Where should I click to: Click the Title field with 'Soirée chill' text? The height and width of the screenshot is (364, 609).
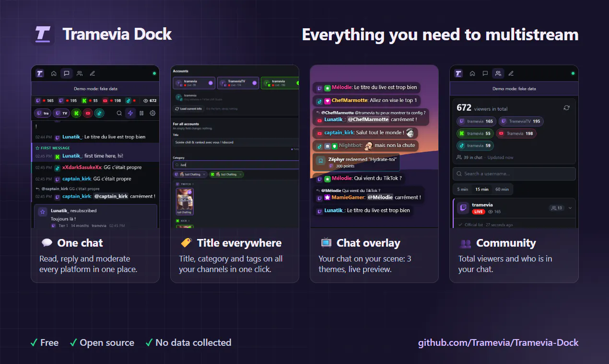click(236, 142)
